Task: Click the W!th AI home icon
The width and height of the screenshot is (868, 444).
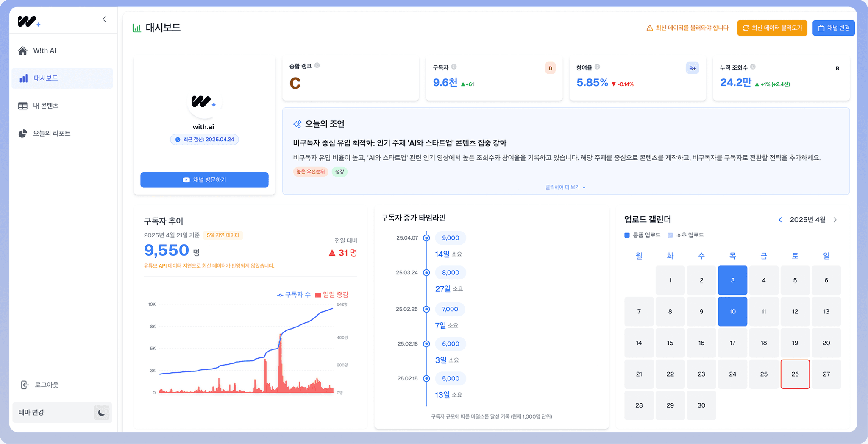Action: pyautogui.click(x=23, y=51)
